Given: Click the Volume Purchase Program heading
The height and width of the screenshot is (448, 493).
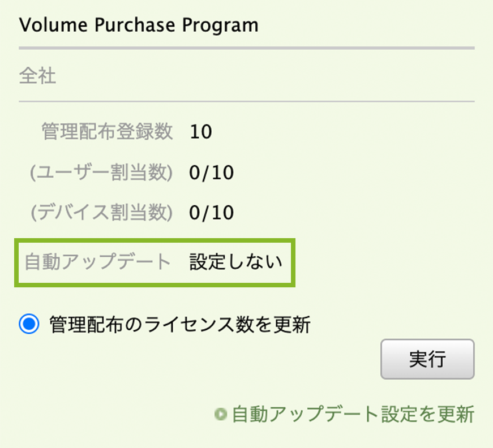Looking at the screenshot, I should coord(139,25).
